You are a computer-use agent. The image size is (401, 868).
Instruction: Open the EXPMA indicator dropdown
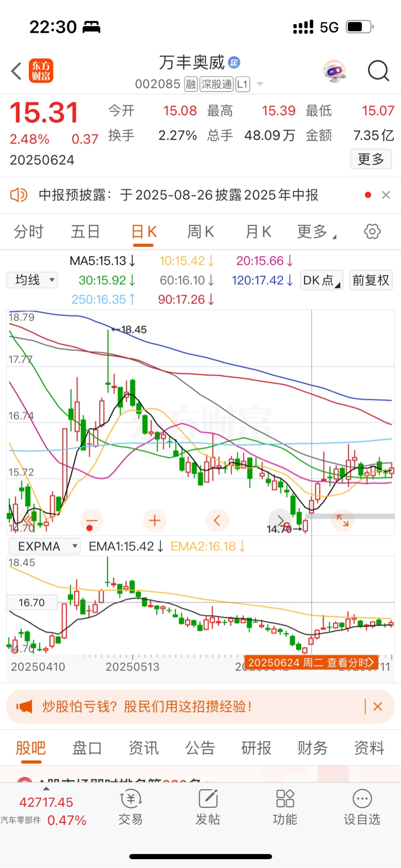click(x=44, y=546)
